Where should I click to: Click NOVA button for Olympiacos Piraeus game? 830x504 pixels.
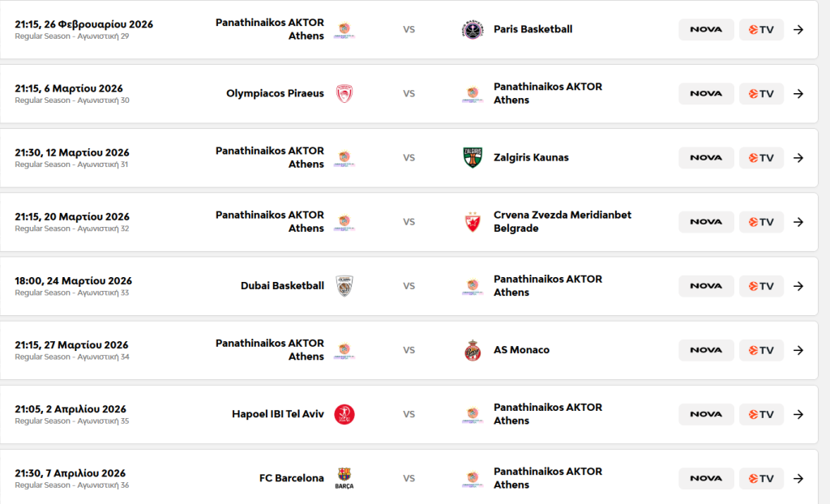click(x=706, y=94)
